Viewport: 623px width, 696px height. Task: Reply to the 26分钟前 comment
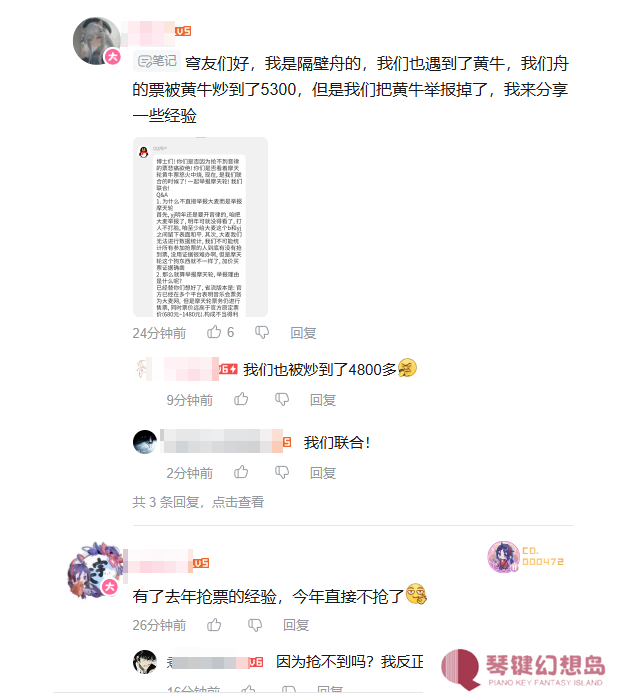[296, 625]
